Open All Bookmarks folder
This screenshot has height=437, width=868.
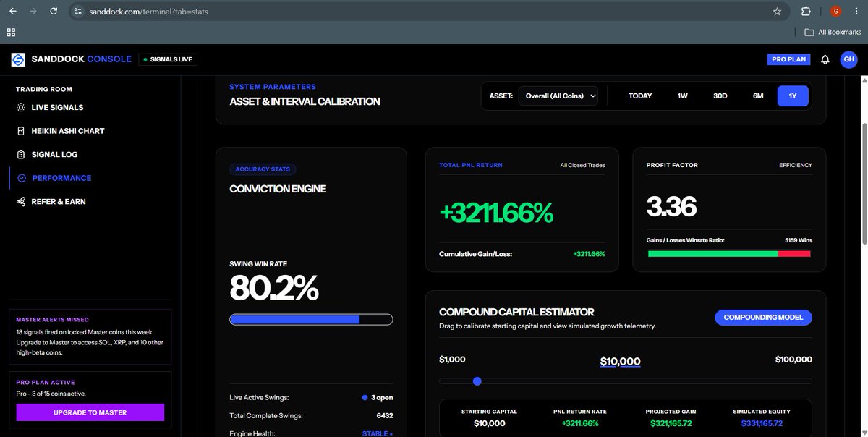coord(833,32)
